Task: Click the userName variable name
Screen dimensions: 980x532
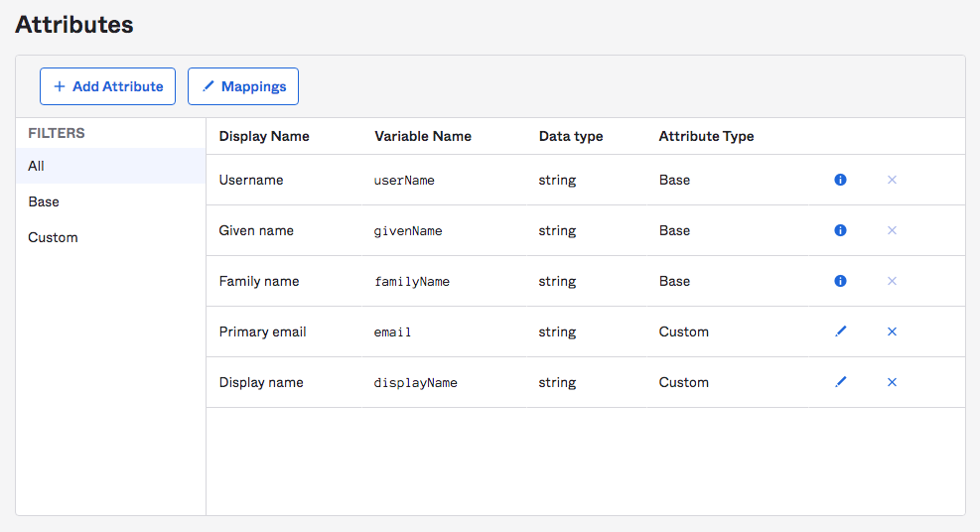Action: 404,181
